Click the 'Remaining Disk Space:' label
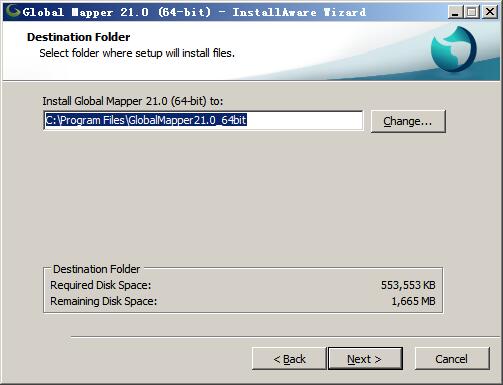This screenshot has width=503, height=385. (x=103, y=301)
